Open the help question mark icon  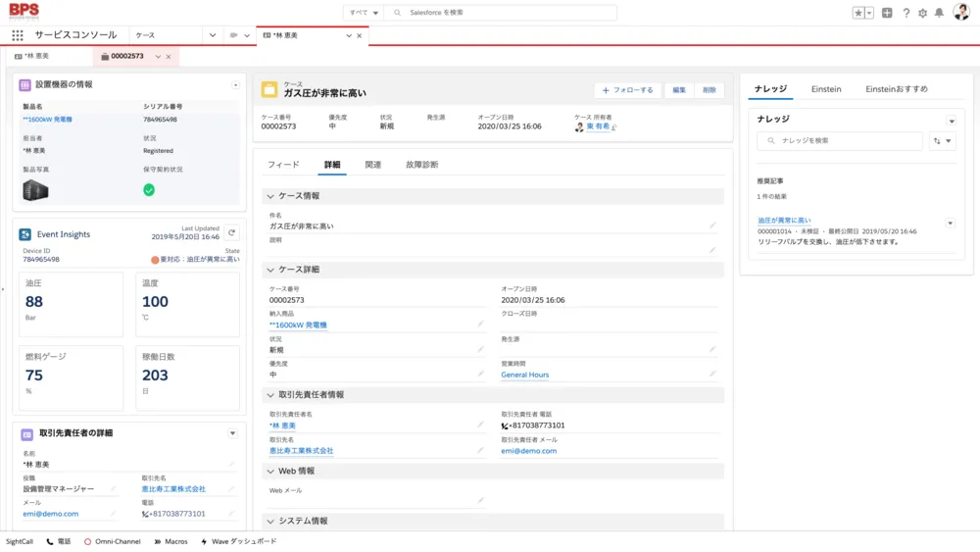906,13
